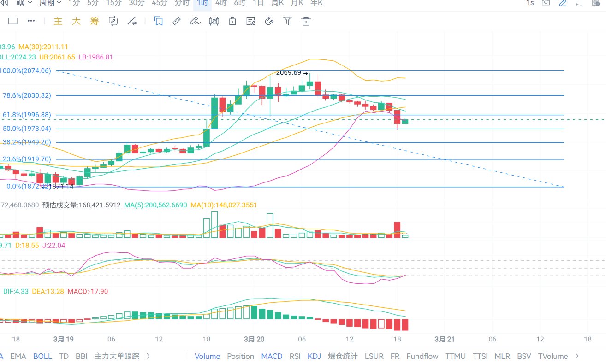Open the 周期 period dropdown
Image resolution: width=606 pixels, height=364 pixels.
[x=50, y=3]
